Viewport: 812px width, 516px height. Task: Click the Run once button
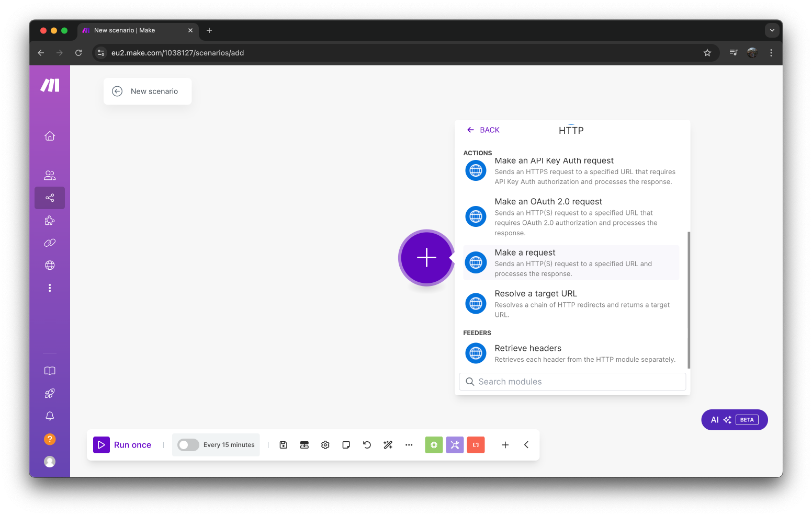122,445
